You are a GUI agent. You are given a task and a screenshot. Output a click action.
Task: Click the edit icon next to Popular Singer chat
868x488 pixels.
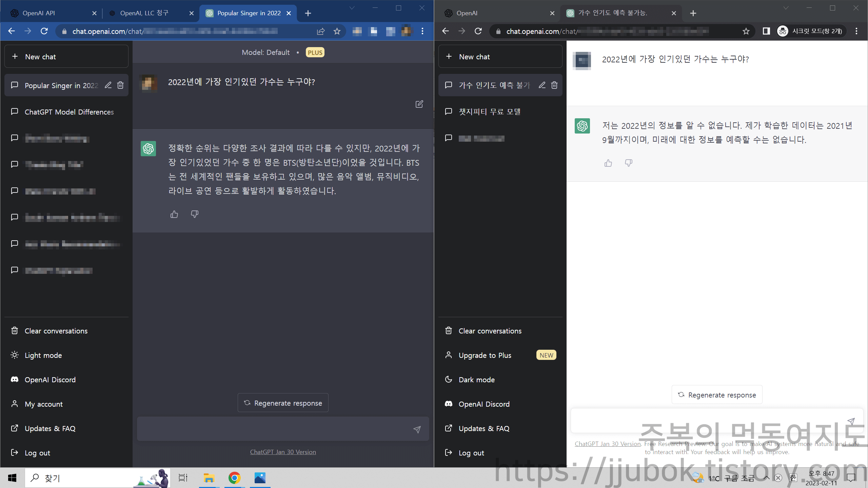pyautogui.click(x=107, y=85)
